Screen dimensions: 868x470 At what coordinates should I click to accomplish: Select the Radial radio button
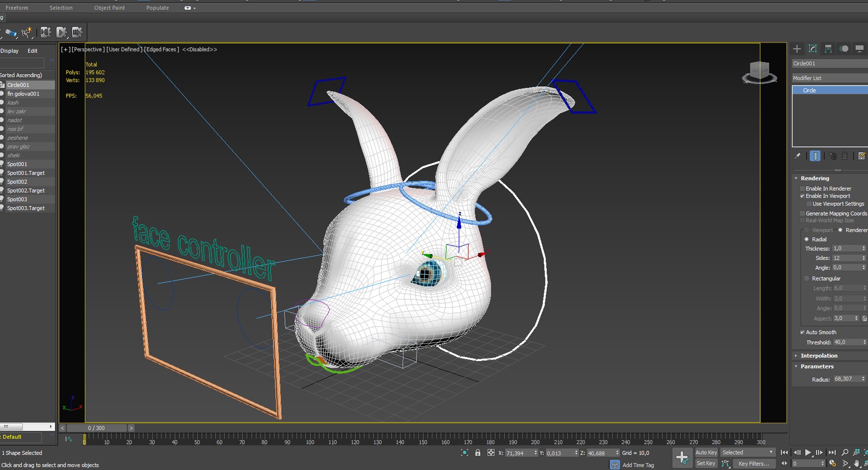807,239
